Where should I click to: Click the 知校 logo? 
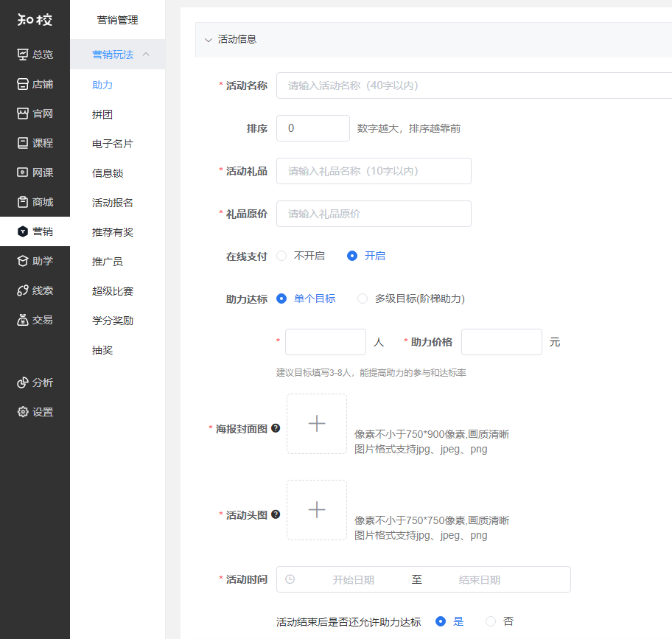pyautogui.click(x=35, y=20)
